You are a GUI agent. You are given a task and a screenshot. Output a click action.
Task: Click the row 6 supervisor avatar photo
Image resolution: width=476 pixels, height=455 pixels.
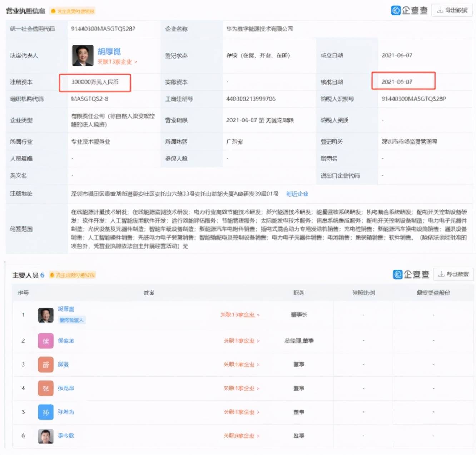pos(46,436)
